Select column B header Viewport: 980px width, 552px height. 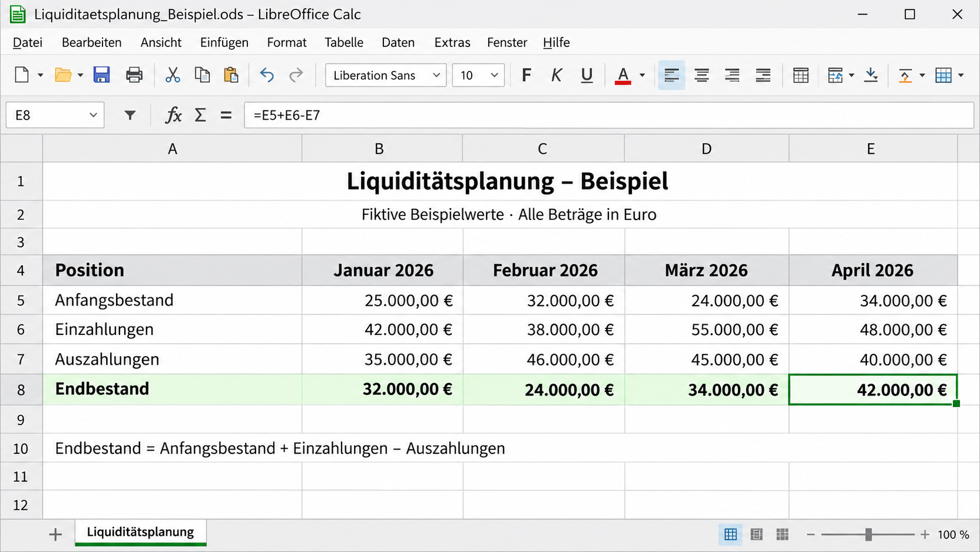pos(382,148)
